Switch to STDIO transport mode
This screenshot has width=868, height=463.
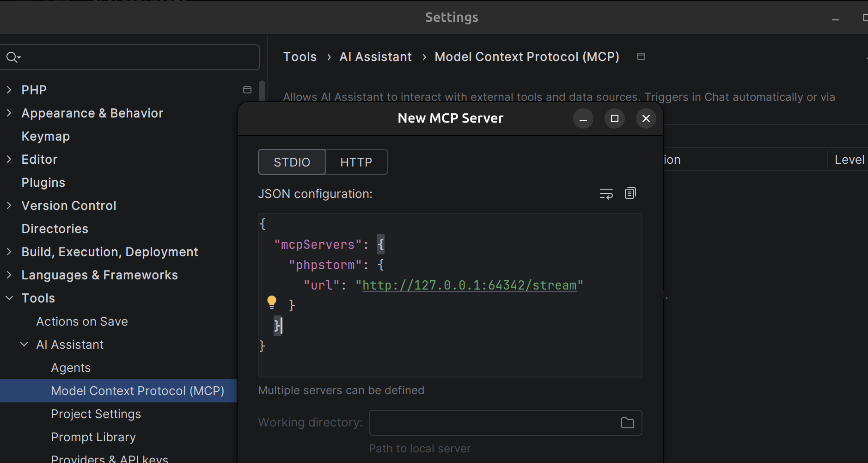pyautogui.click(x=292, y=162)
